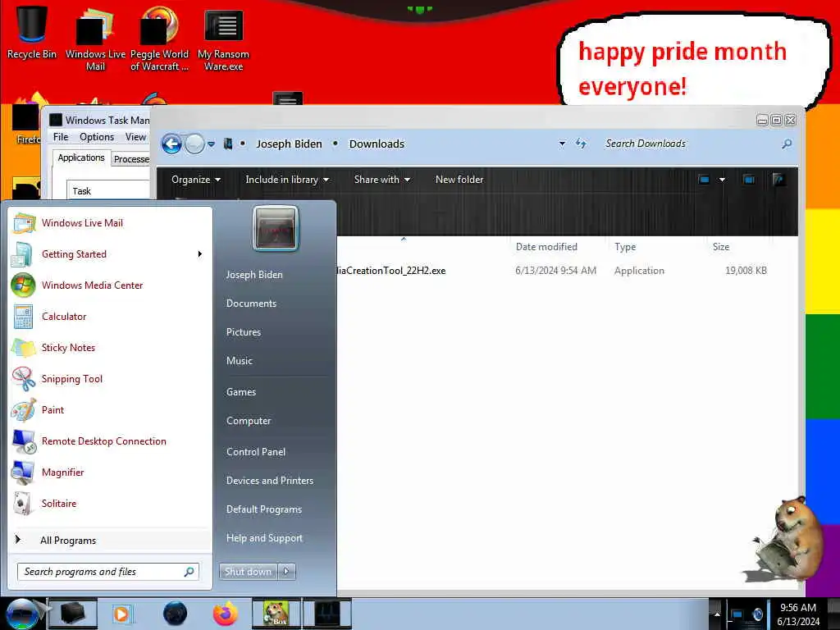Click the Task Manager taskbar icon

click(327, 614)
